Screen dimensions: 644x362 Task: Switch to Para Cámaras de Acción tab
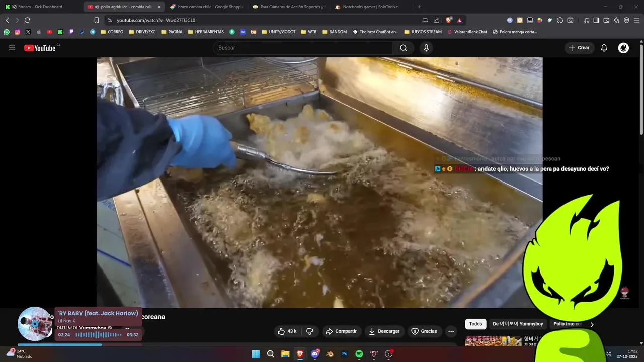[289, 7]
